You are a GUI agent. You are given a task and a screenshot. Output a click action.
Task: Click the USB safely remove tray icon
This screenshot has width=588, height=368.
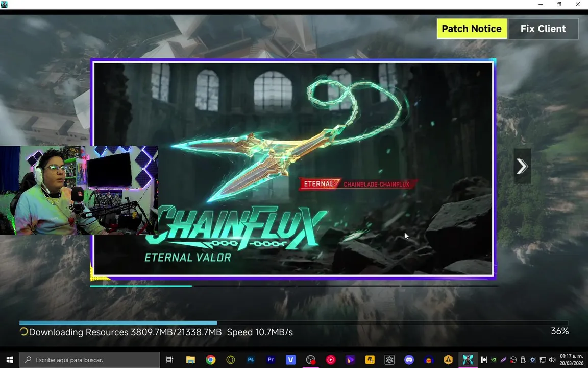click(x=523, y=360)
